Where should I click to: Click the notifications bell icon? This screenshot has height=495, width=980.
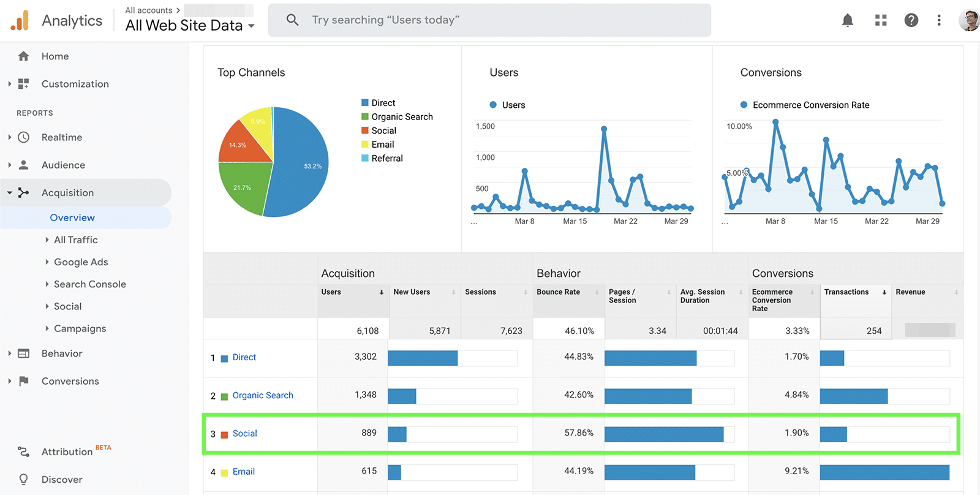click(x=848, y=20)
